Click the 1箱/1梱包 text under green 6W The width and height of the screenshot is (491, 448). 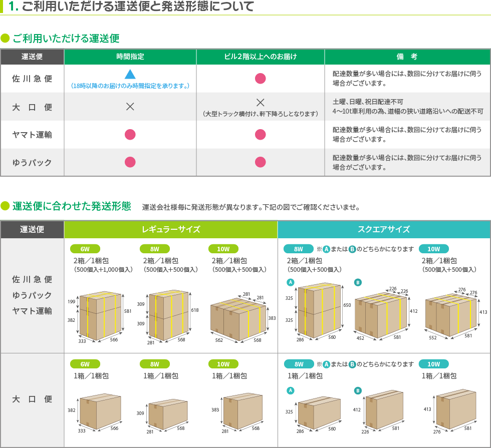point(91,376)
